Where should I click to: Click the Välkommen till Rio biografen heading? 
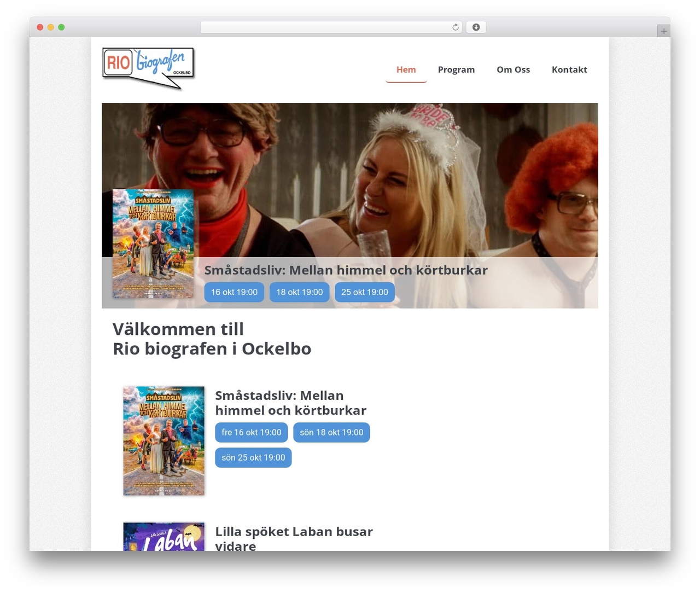tap(212, 339)
